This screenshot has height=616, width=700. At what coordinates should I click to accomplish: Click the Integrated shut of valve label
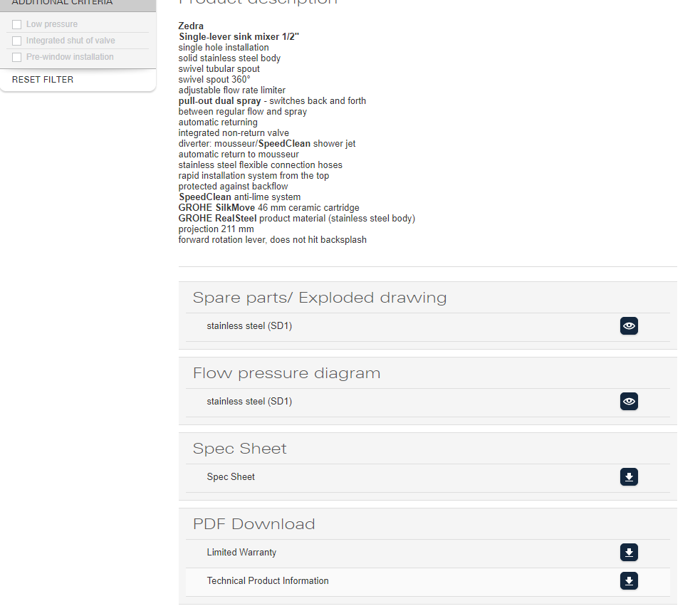pyautogui.click(x=70, y=41)
